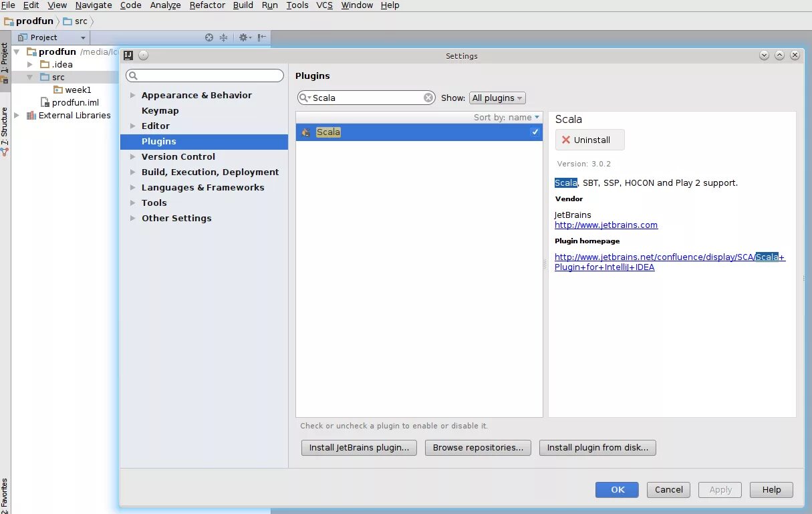Focus the plugin search field containing Scala
812x514 pixels.
point(366,98)
